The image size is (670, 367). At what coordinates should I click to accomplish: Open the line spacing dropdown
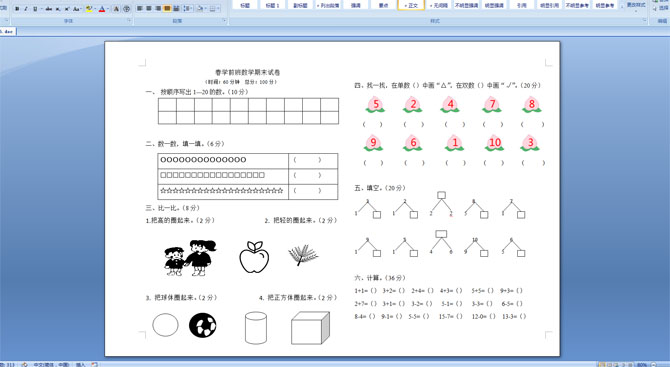click(188, 9)
